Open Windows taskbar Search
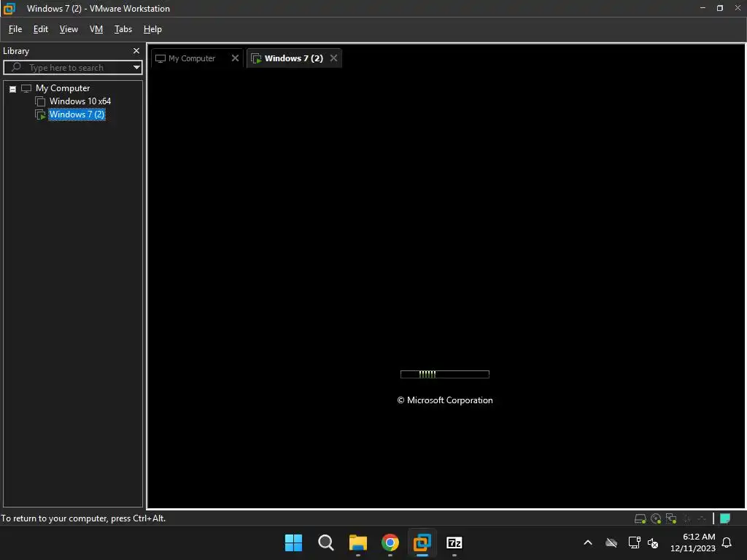The image size is (747, 560). (326, 542)
